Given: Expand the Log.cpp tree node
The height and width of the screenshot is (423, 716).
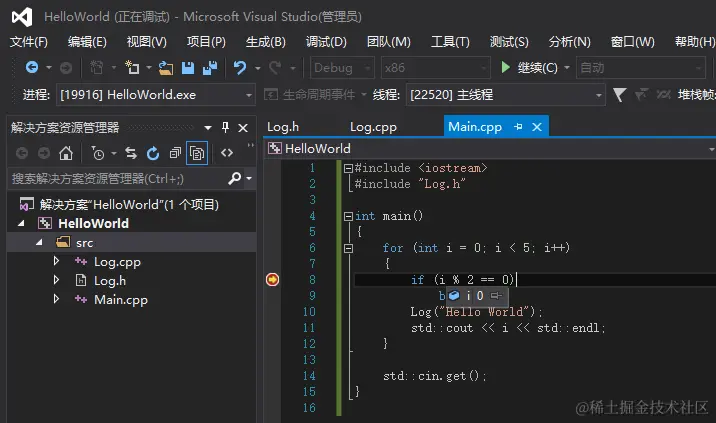Looking at the screenshot, I should click(x=56, y=261).
